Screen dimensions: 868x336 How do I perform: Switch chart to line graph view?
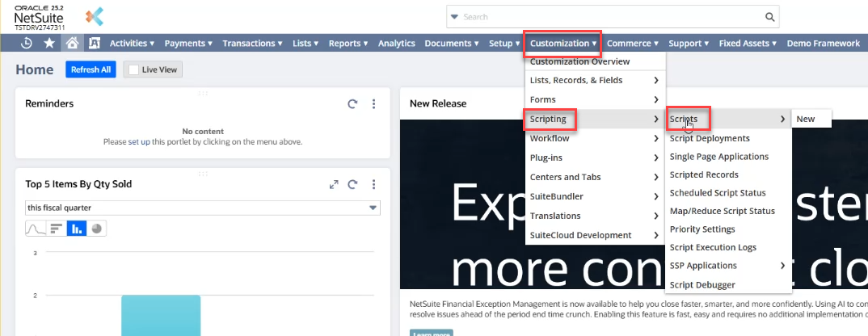click(x=36, y=229)
